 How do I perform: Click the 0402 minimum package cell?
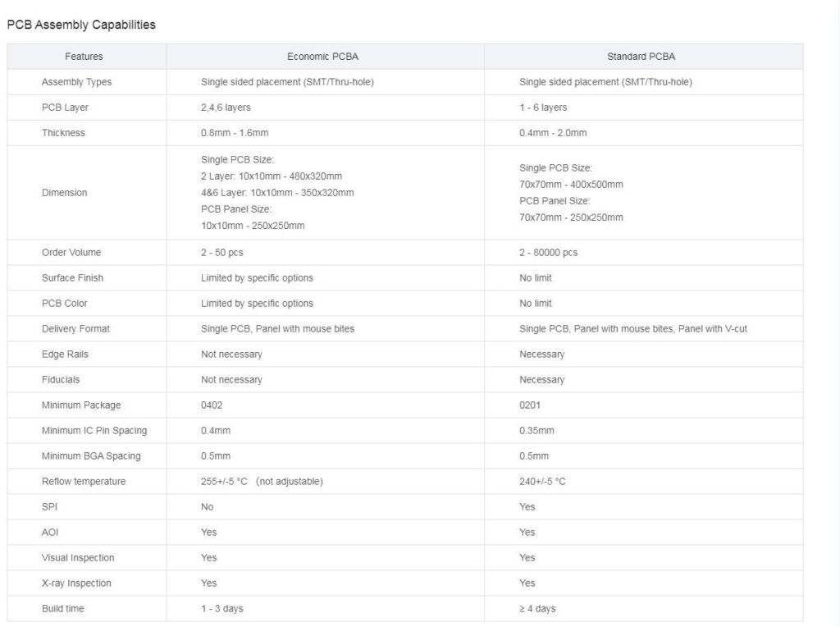pyautogui.click(x=212, y=405)
